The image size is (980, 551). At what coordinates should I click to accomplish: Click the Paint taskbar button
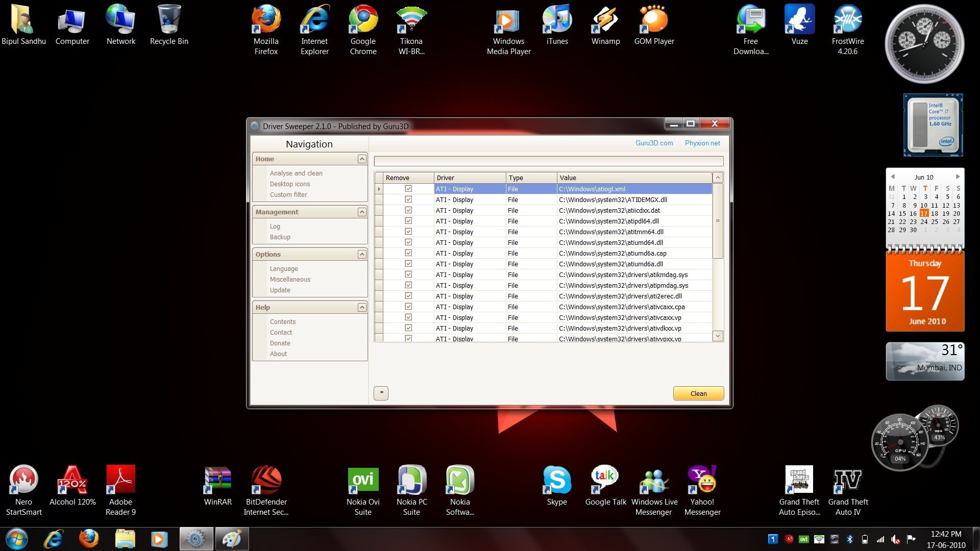pyautogui.click(x=232, y=539)
